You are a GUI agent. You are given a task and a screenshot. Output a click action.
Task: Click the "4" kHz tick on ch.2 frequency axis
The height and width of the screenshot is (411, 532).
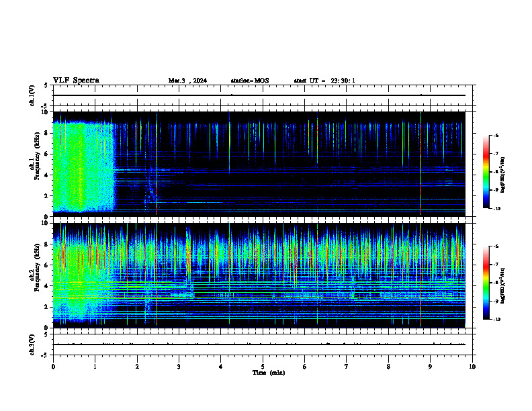click(x=46, y=286)
